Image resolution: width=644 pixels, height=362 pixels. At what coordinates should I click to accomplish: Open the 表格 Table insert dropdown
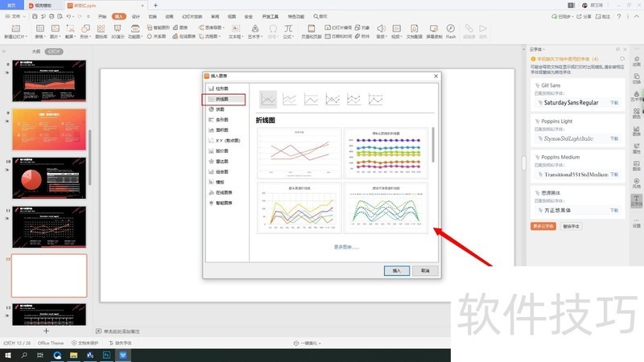point(39,36)
